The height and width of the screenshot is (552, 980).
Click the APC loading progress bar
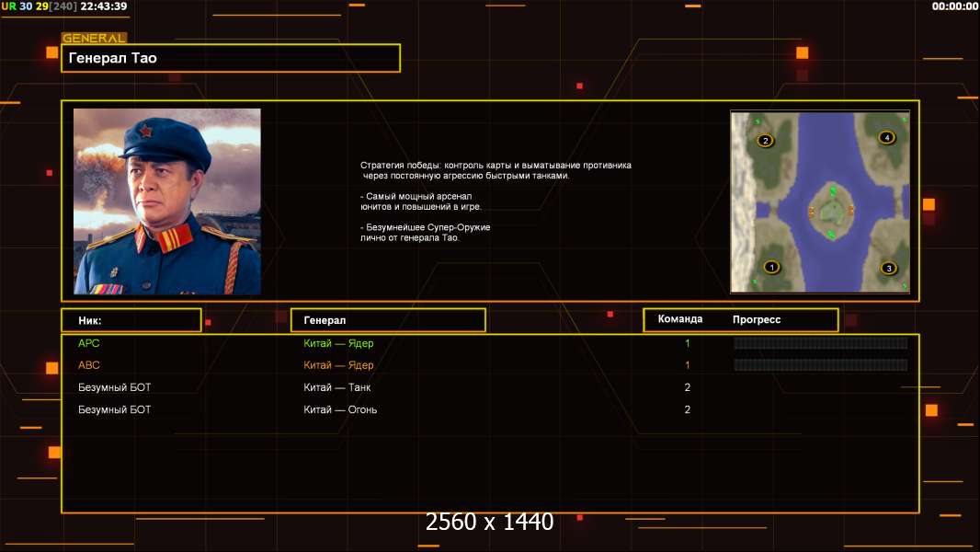tap(821, 343)
